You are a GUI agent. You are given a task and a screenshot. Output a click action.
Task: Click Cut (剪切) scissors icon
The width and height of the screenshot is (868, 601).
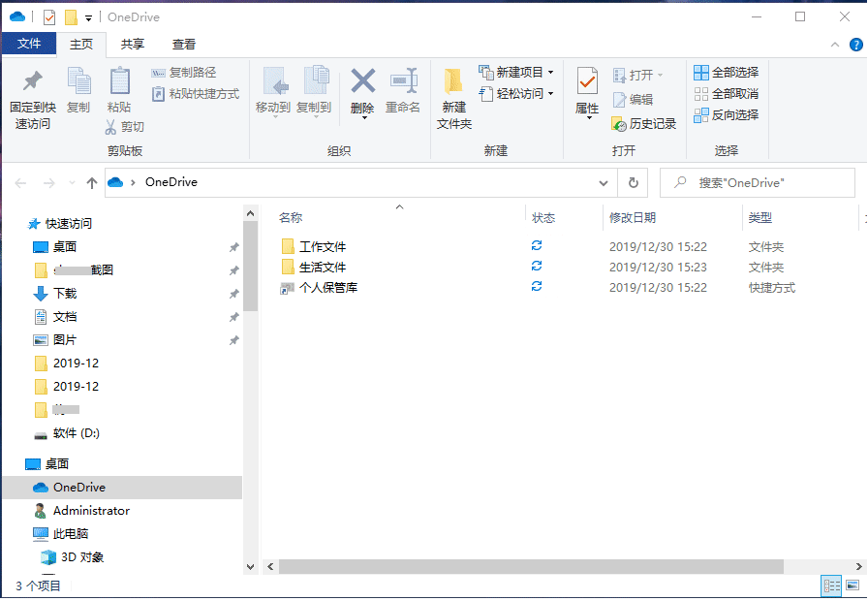click(110, 127)
